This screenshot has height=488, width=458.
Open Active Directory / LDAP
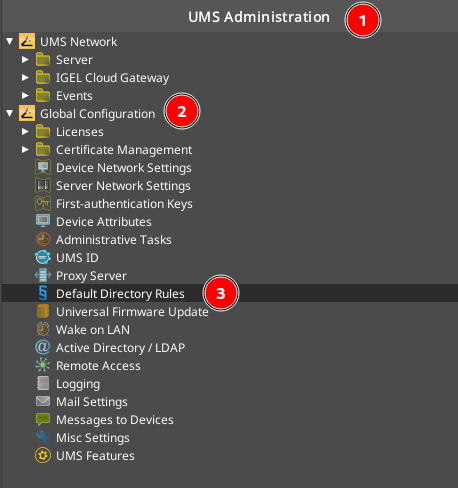point(120,348)
